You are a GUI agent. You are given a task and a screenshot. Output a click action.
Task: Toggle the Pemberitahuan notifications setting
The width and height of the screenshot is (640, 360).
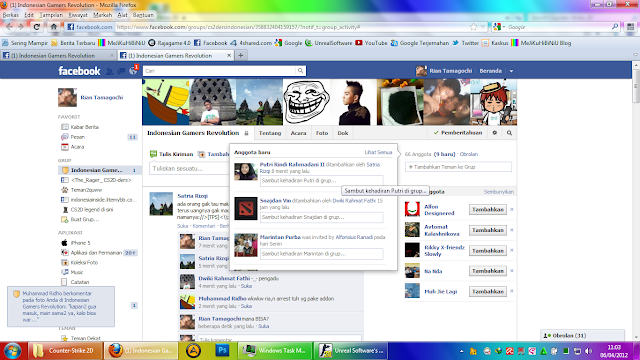(x=458, y=133)
